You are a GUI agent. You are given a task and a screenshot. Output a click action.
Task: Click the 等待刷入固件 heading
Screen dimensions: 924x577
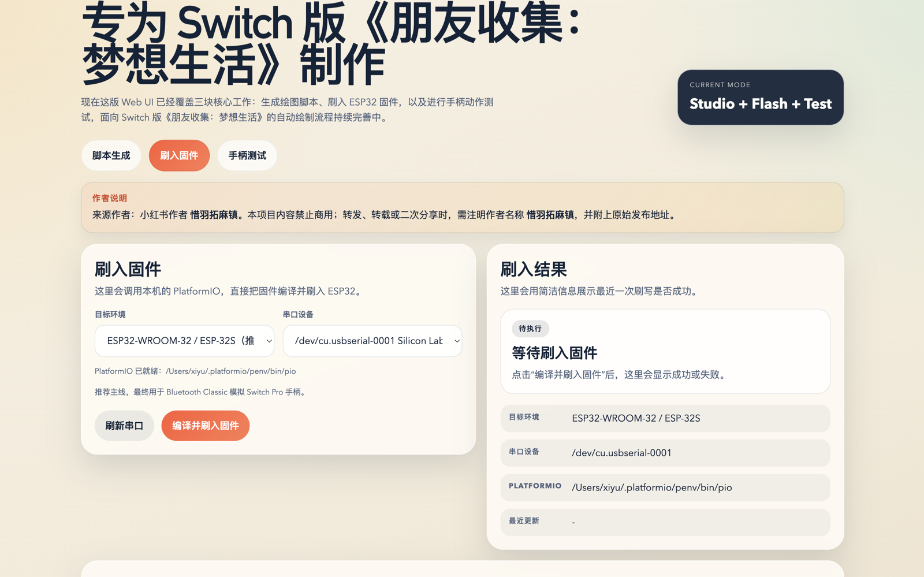tap(554, 353)
